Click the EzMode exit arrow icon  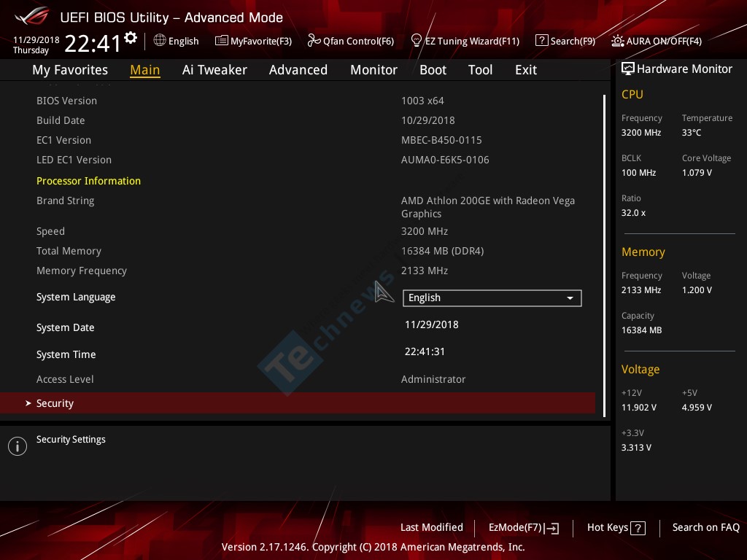click(551, 528)
